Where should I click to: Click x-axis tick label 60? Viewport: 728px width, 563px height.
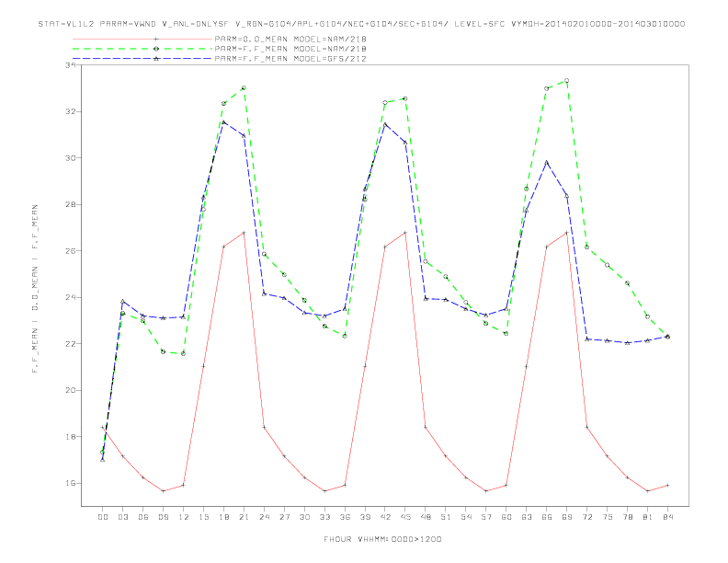pos(506,517)
